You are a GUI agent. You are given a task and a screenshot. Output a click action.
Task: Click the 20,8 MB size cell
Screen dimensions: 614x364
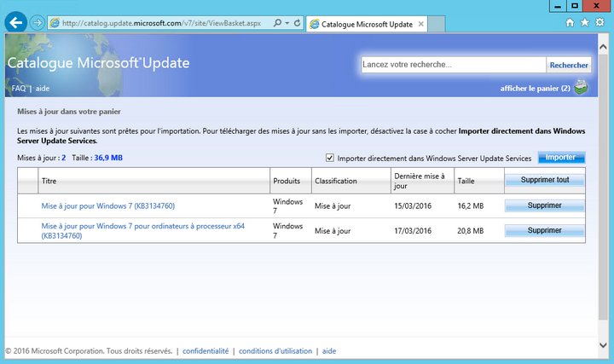click(470, 231)
